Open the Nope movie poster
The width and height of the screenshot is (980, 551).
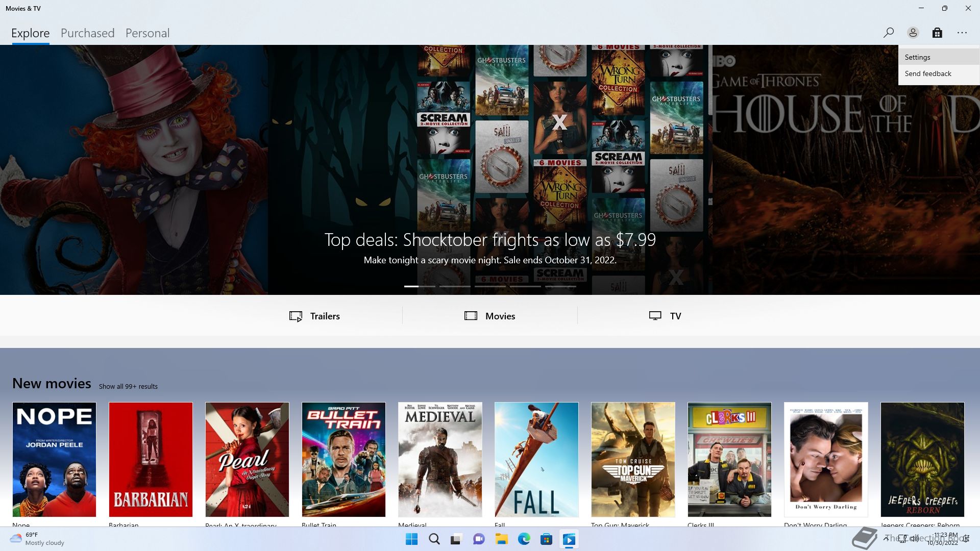pyautogui.click(x=54, y=460)
